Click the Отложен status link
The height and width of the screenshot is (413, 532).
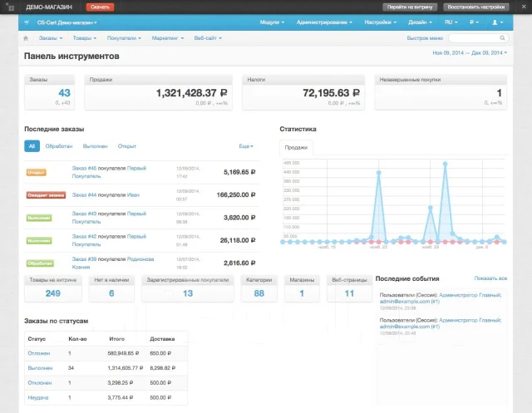click(39, 353)
